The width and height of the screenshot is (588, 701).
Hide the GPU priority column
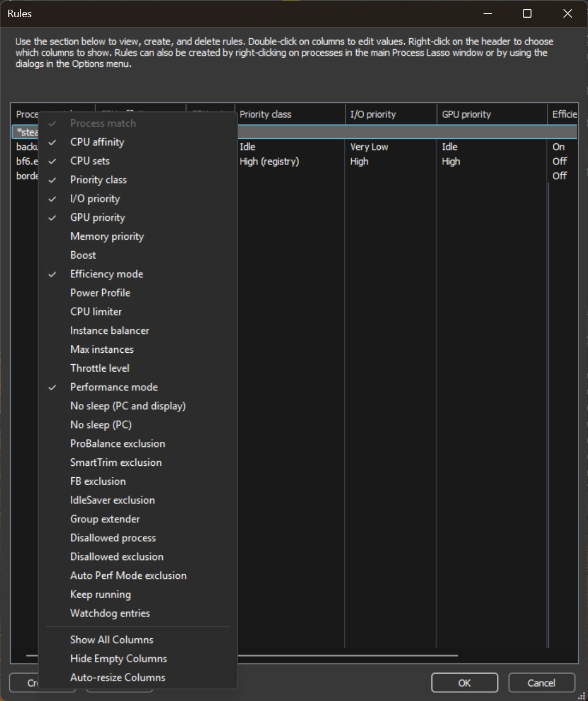97,217
